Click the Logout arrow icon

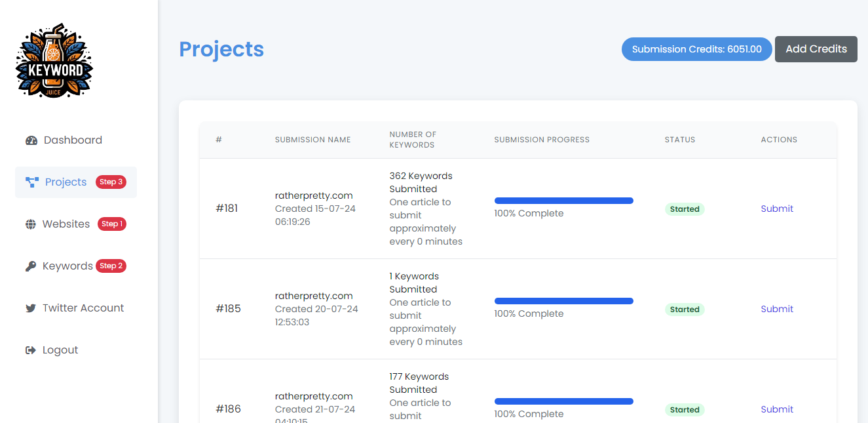(x=31, y=350)
